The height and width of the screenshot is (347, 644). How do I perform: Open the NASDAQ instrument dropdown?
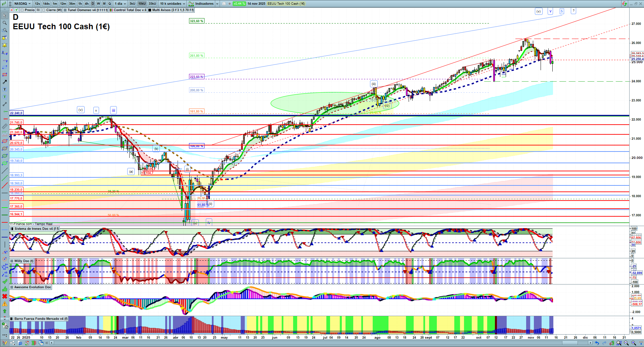22,4
